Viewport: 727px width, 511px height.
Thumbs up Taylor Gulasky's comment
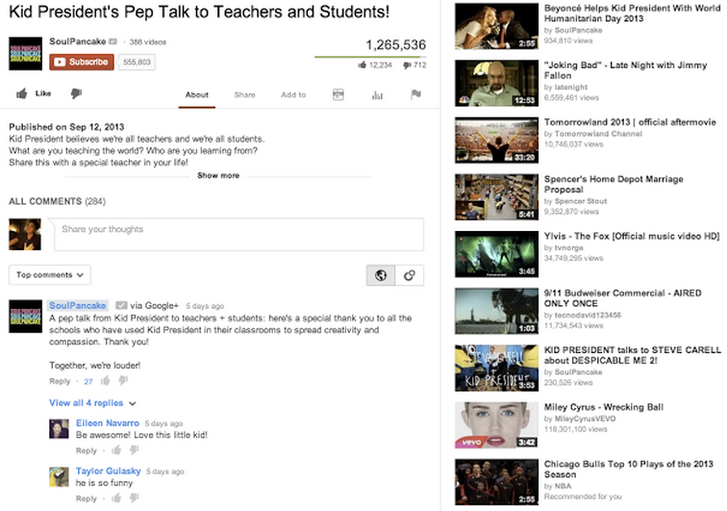pos(115,498)
